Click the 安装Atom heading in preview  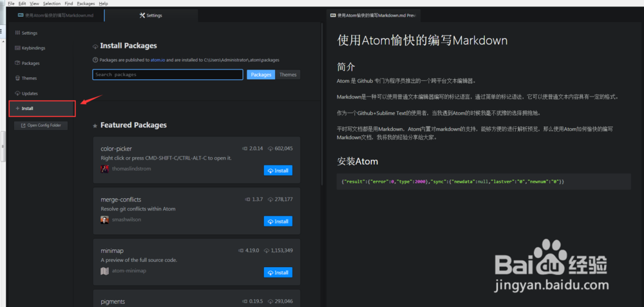click(357, 162)
